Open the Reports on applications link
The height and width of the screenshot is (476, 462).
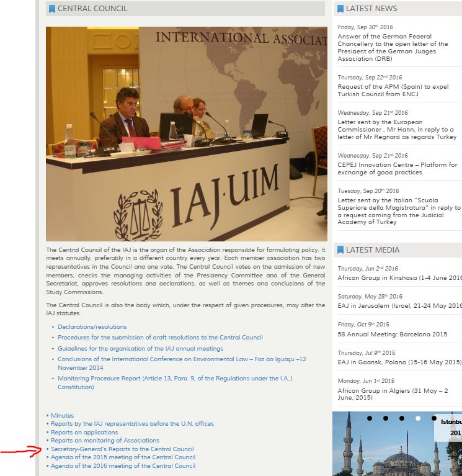pyautogui.click(x=84, y=433)
